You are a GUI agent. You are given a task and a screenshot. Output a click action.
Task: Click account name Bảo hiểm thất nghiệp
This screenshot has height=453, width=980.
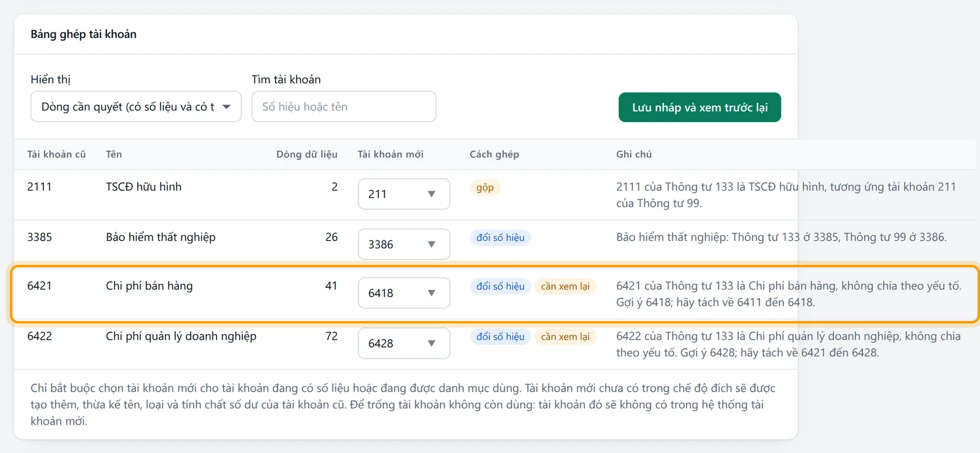[x=160, y=237]
